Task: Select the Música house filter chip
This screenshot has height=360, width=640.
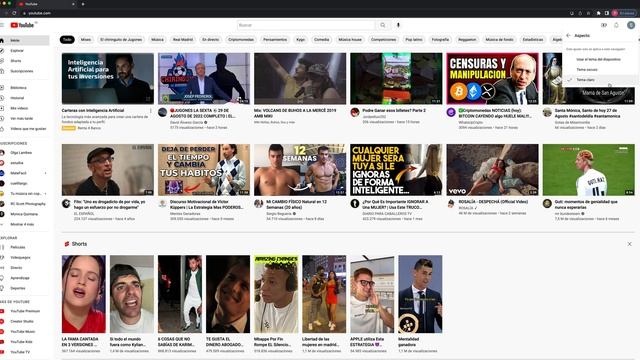Action: pos(350,40)
